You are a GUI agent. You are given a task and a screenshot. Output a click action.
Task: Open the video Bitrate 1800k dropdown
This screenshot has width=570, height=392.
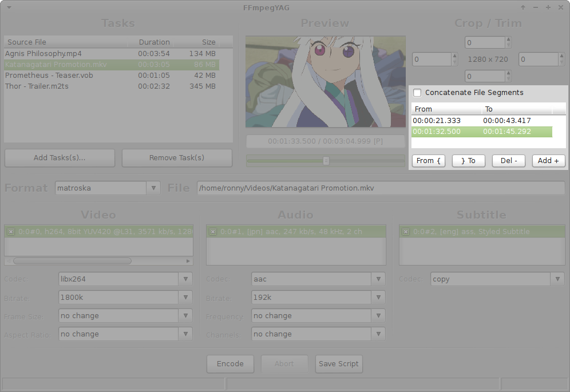(x=185, y=297)
